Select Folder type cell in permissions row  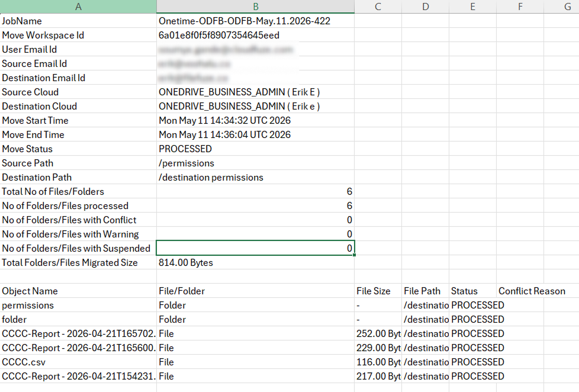[256, 305]
